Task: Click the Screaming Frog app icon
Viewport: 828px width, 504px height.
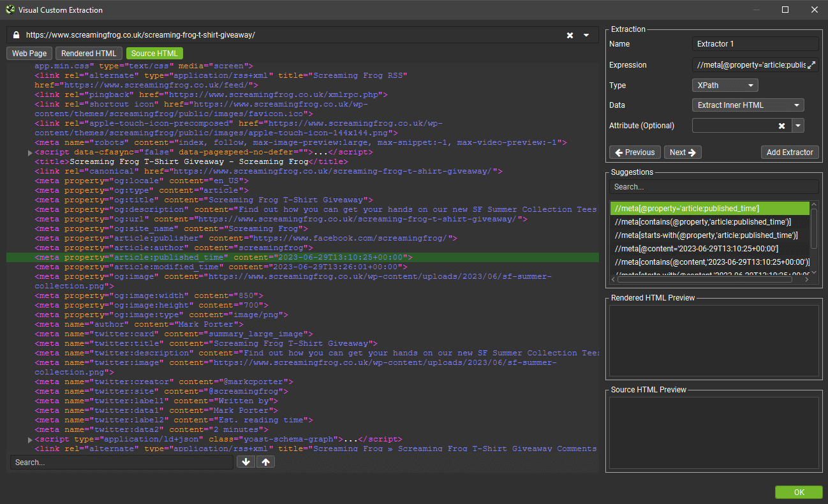Action: [10, 10]
